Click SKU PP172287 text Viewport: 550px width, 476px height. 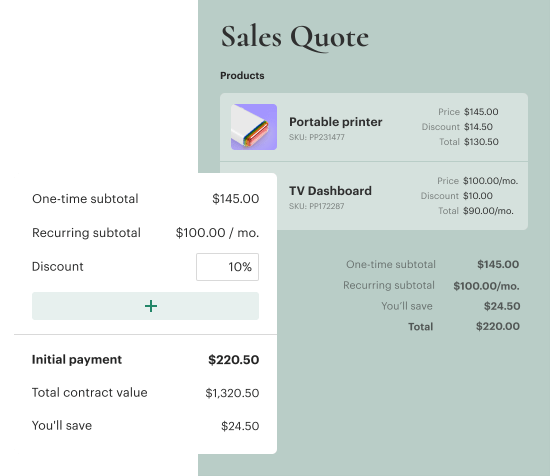pos(316,206)
